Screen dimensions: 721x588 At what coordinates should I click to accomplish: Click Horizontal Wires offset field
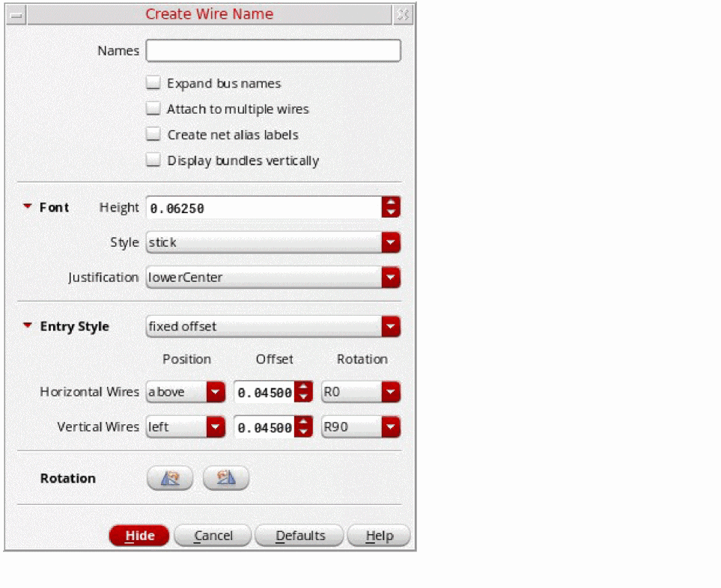(x=264, y=392)
